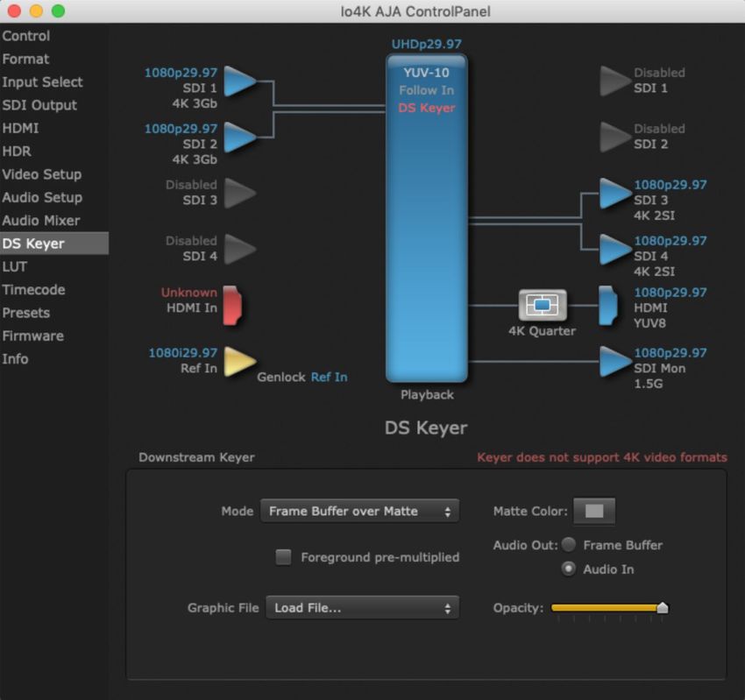Select DS Keyer in the sidebar

click(x=54, y=244)
